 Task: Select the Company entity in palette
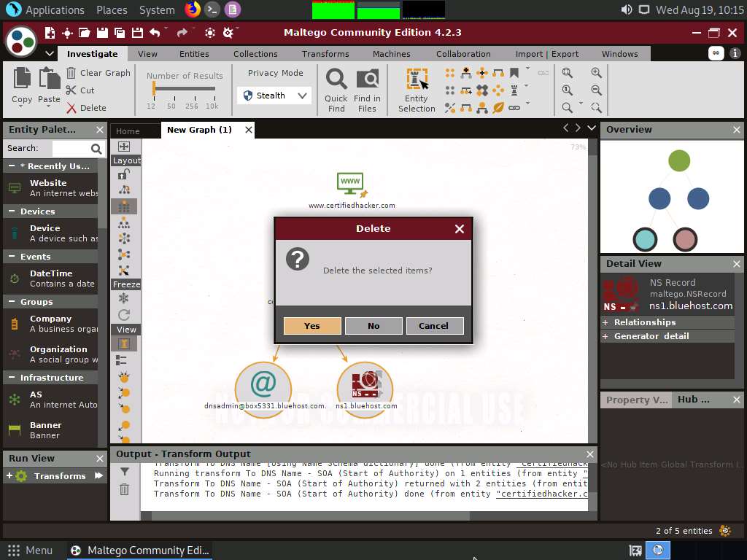[50, 324]
